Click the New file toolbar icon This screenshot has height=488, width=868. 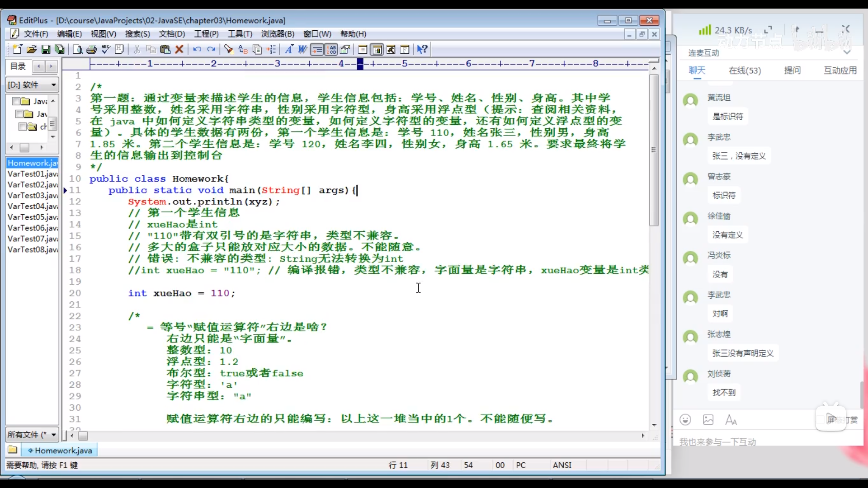(x=17, y=49)
